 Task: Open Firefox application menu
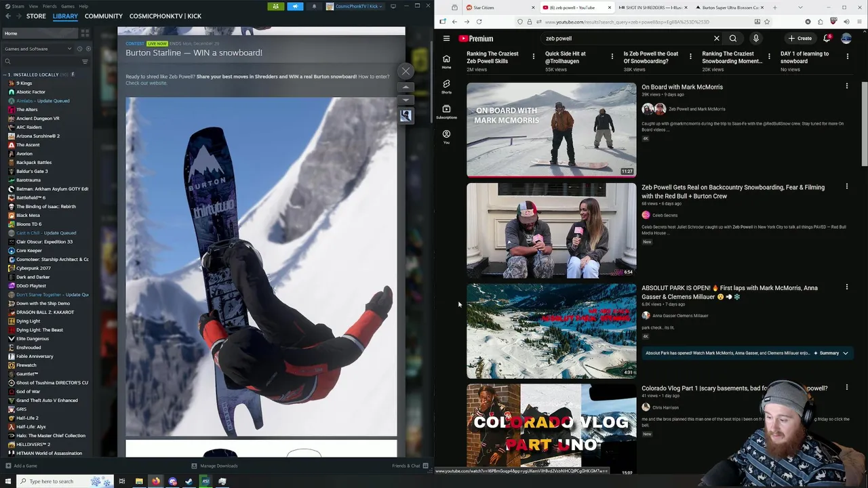859,22
